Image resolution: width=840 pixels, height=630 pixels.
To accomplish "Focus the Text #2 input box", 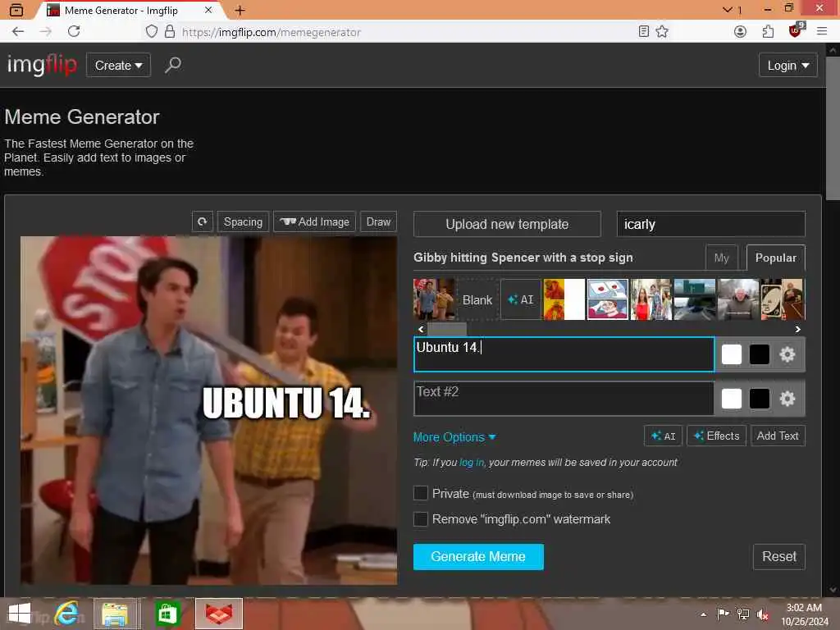I will click(564, 399).
